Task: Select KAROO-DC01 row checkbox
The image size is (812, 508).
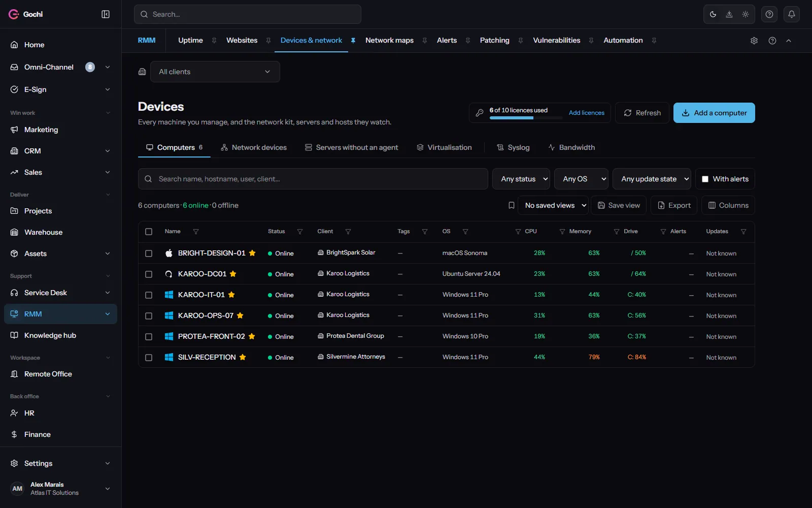Action: point(149,274)
